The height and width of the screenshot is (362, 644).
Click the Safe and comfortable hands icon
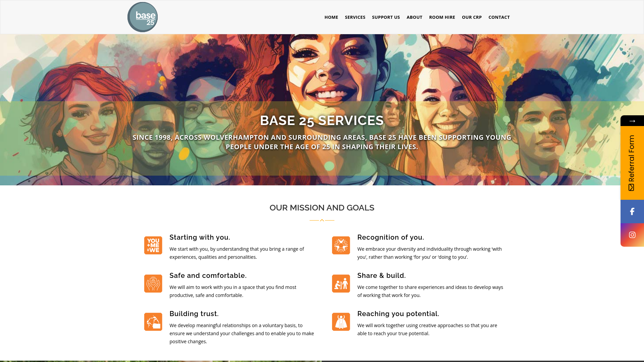pos(153,284)
